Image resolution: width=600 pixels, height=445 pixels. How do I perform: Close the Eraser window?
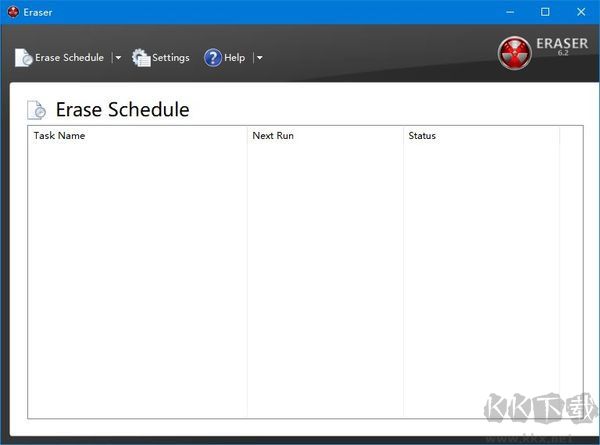pyautogui.click(x=581, y=12)
